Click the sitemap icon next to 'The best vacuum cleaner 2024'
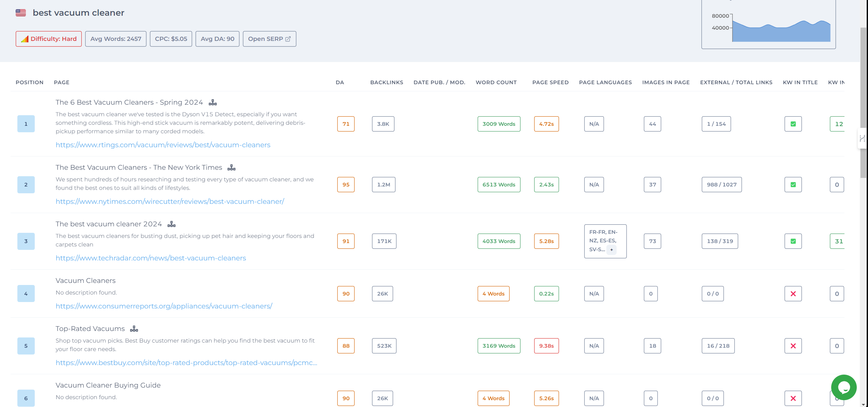The image size is (868, 407). [171, 224]
